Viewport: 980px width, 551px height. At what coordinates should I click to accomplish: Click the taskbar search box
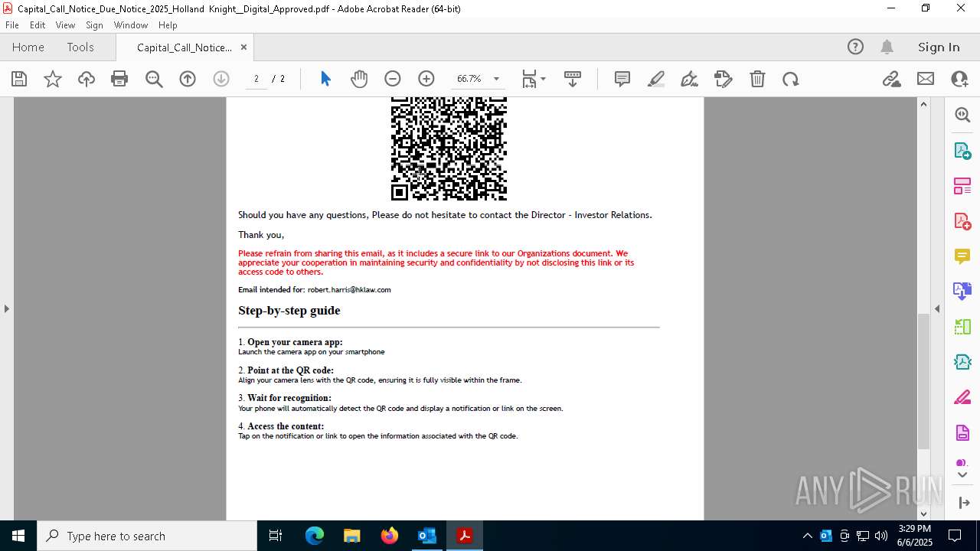147,536
